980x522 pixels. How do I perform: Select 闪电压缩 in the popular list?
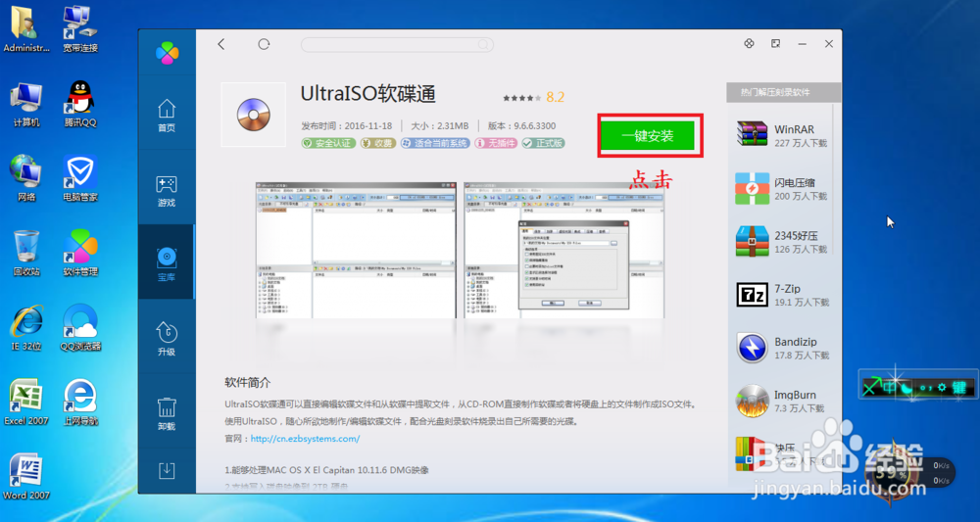point(781,188)
